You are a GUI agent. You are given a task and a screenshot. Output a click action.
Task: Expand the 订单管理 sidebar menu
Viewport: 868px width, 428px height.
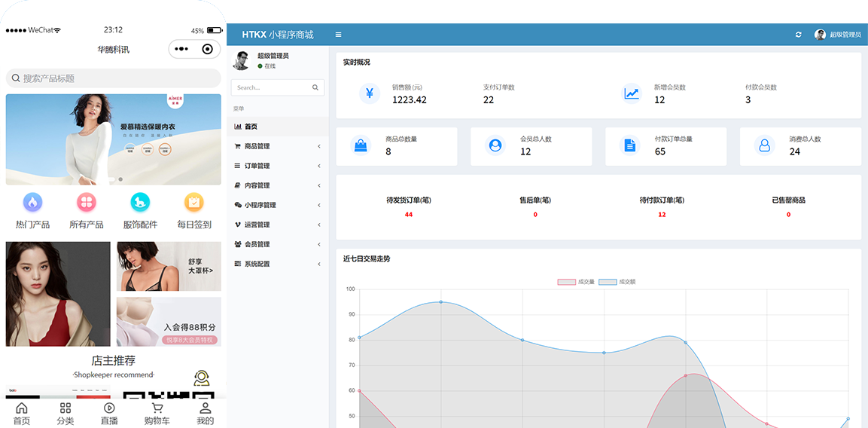point(277,166)
